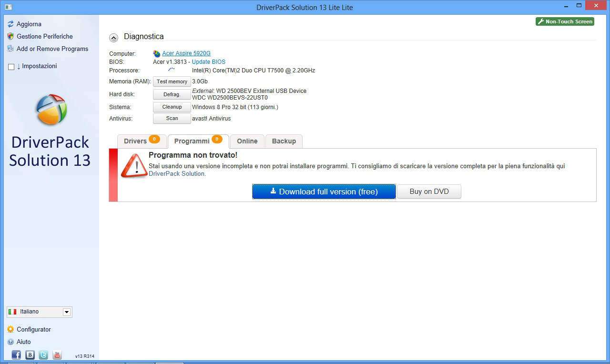
Task: Open the Facebook social icon
Action: click(16, 355)
